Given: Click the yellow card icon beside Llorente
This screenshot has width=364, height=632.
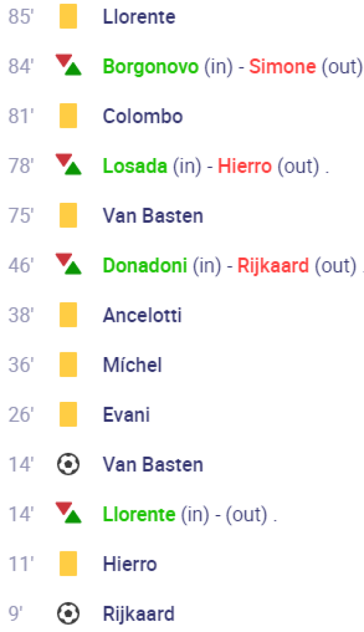Looking at the screenshot, I should coord(68,16).
